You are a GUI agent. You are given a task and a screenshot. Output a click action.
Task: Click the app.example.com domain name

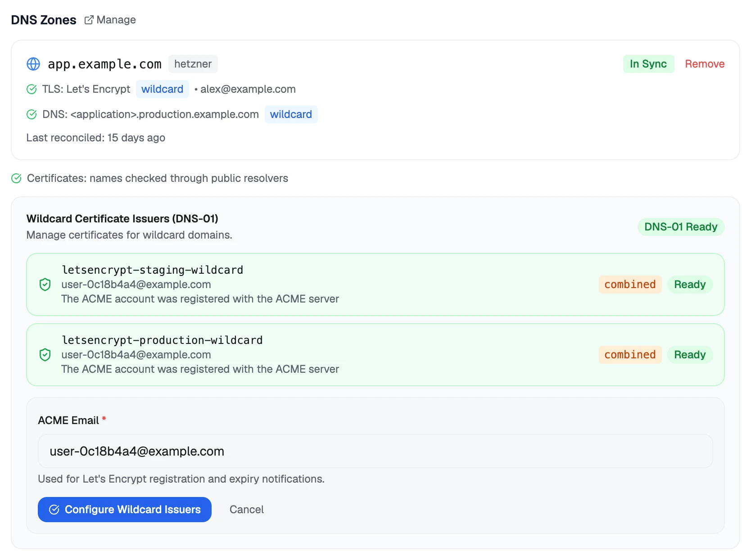click(x=104, y=64)
